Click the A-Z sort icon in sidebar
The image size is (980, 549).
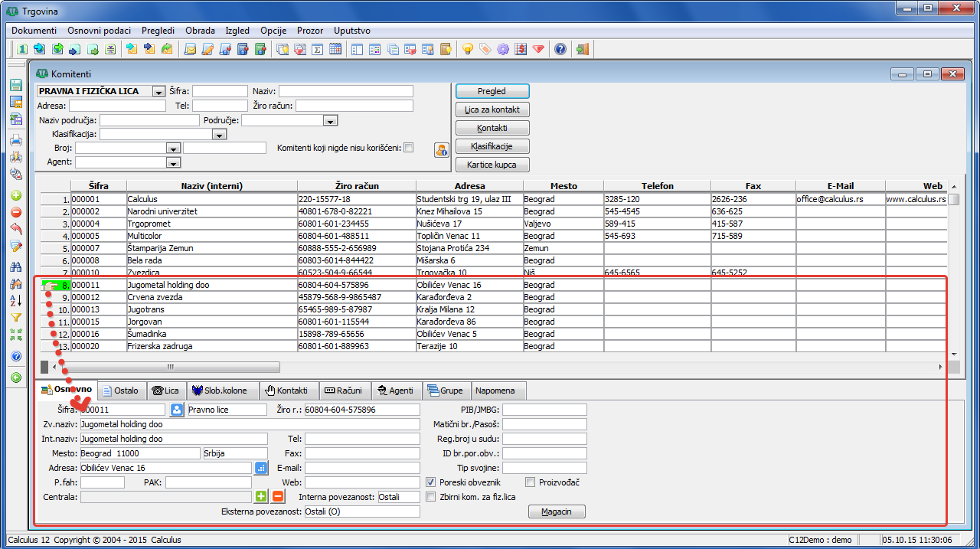coord(16,300)
